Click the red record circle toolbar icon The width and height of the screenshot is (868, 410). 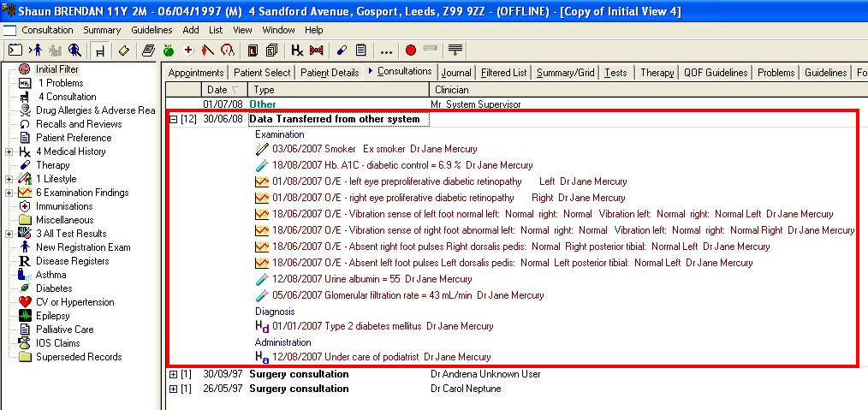coord(411,51)
